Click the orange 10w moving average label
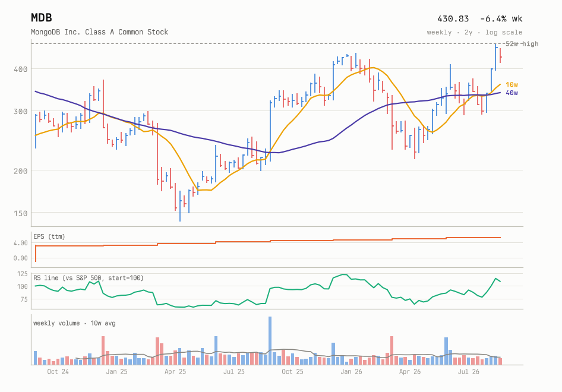562x392 pixels. pyautogui.click(x=512, y=84)
